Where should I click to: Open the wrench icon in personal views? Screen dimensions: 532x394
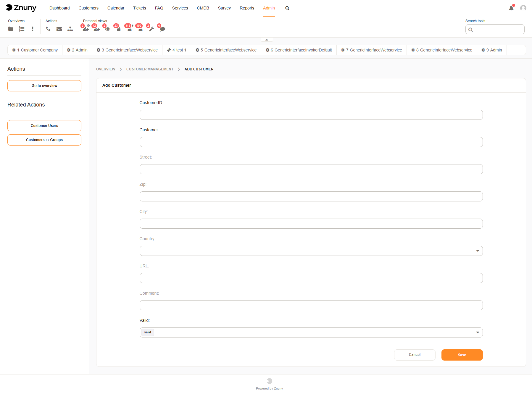[x=151, y=29]
